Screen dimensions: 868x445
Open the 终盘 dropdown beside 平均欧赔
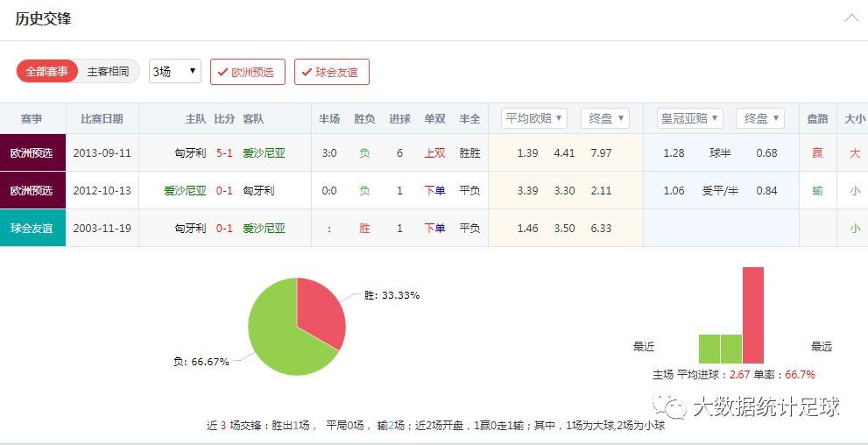pos(605,118)
